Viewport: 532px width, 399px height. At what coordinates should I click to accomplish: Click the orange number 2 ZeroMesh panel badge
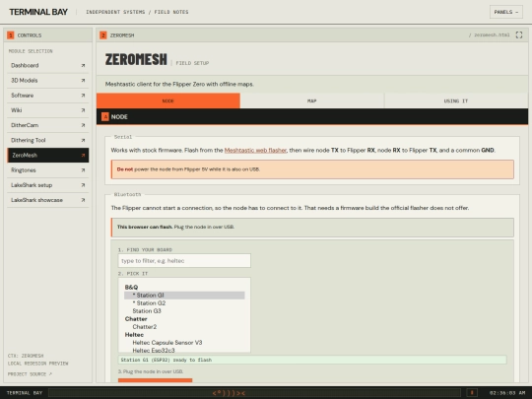103,34
